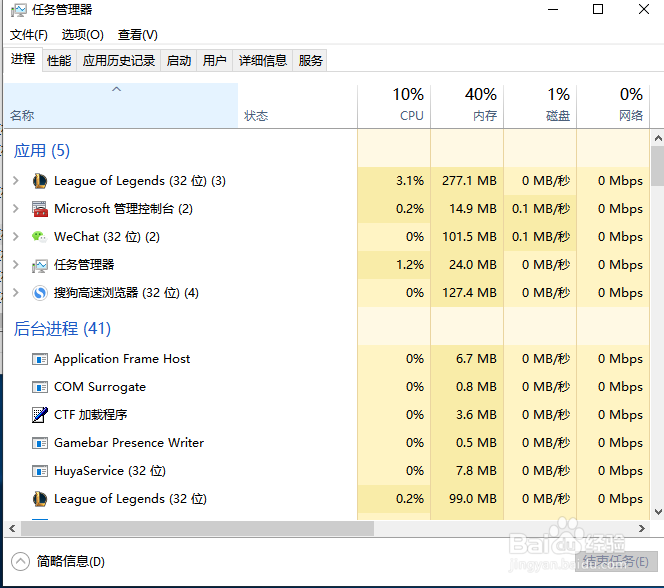Click the HuyaService process icon
The height and width of the screenshot is (588, 664).
click(x=40, y=471)
